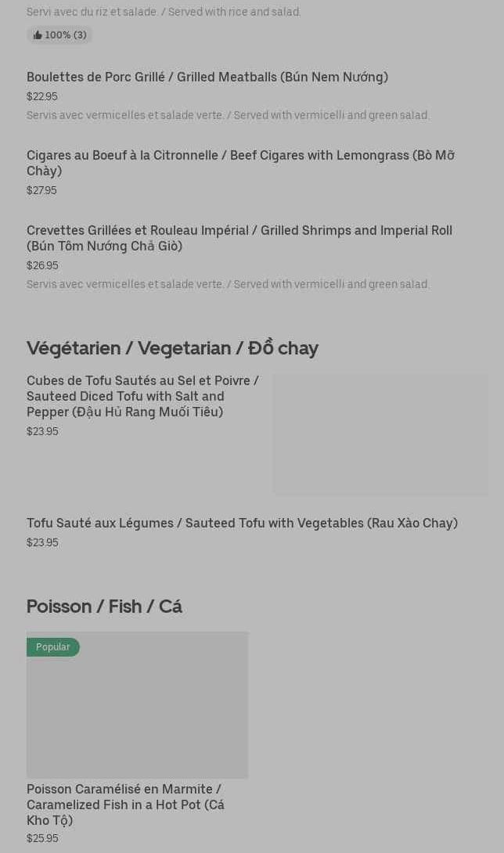Open Crevettes Grillées et Rouleau Impérial item
The height and width of the screenshot is (853, 504).
(x=239, y=238)
